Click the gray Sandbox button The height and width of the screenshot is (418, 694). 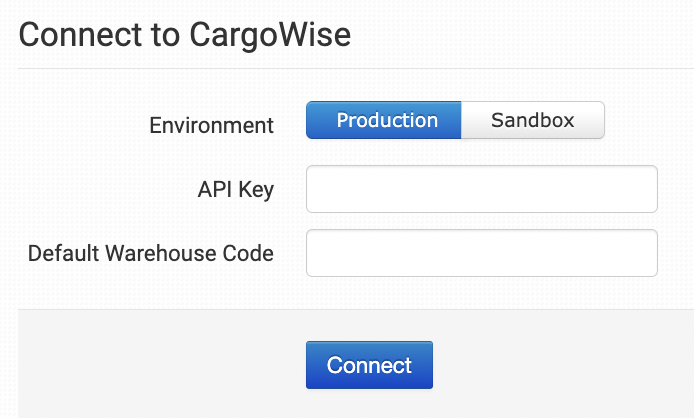click(532, 120)
